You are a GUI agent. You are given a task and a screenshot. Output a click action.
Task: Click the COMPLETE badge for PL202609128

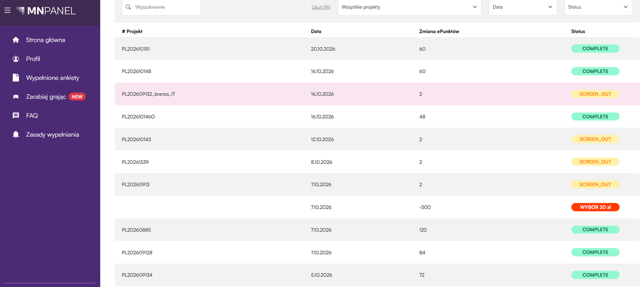click(595, 252)
